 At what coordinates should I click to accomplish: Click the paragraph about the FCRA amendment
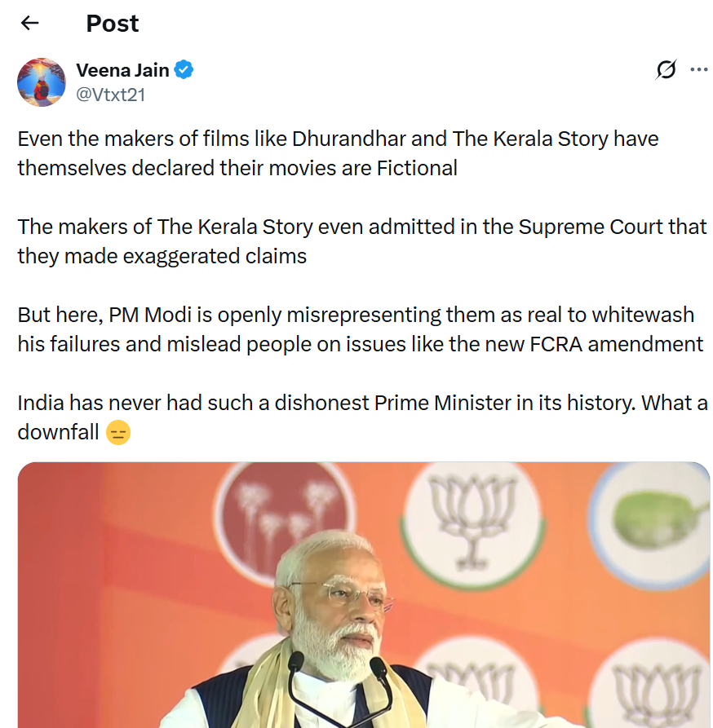coord(360,329)
